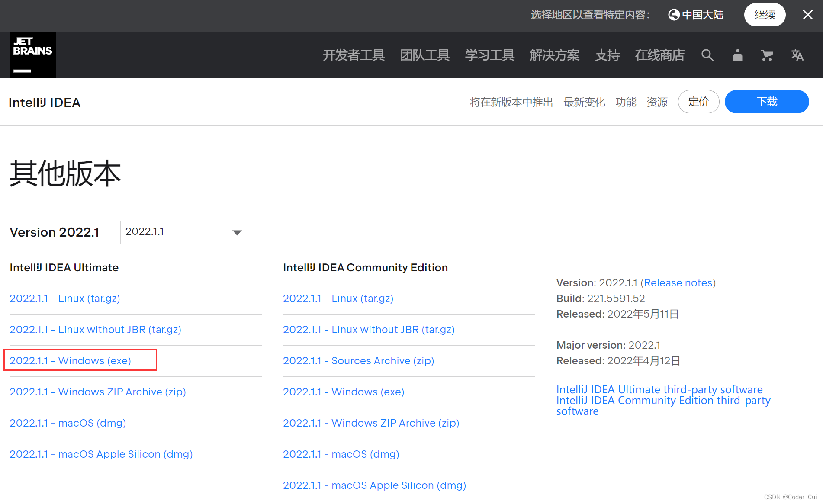Select the 中国大陆 region link
Viewport: 823px width, 504px height.
(703, 15)
